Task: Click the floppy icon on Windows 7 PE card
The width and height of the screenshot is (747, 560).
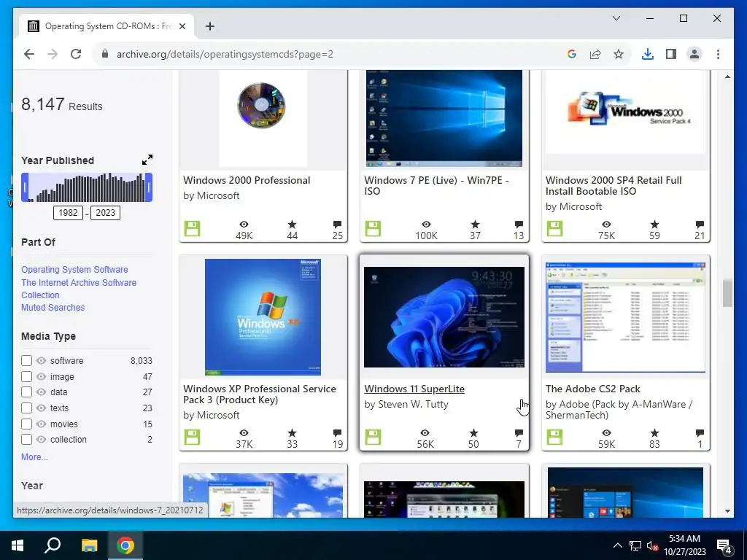Action: pyautogui.click(x=373, y=228)
